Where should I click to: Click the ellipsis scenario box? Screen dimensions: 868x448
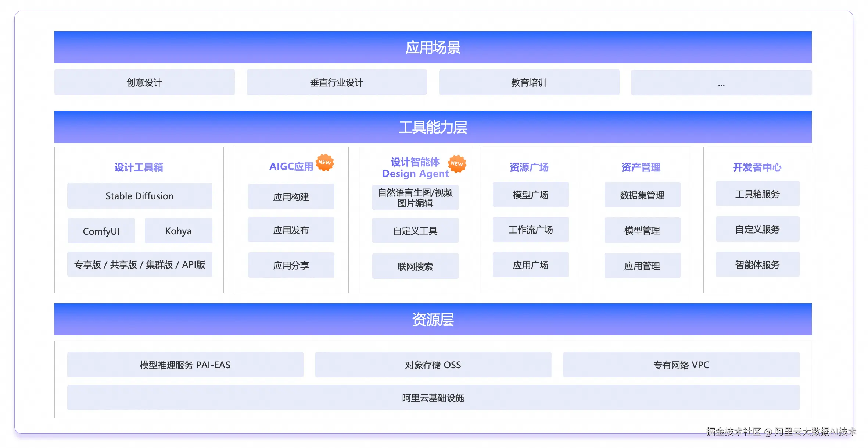(x=721, y=83)
